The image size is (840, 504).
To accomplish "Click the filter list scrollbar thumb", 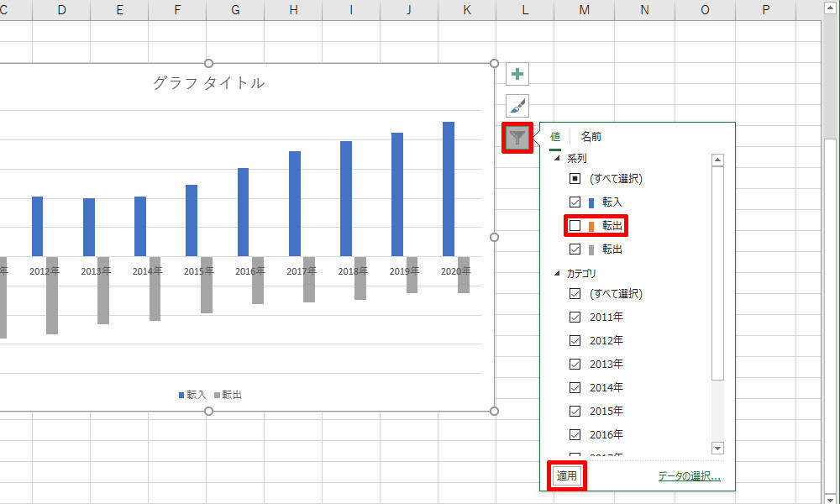I will 718,273.
